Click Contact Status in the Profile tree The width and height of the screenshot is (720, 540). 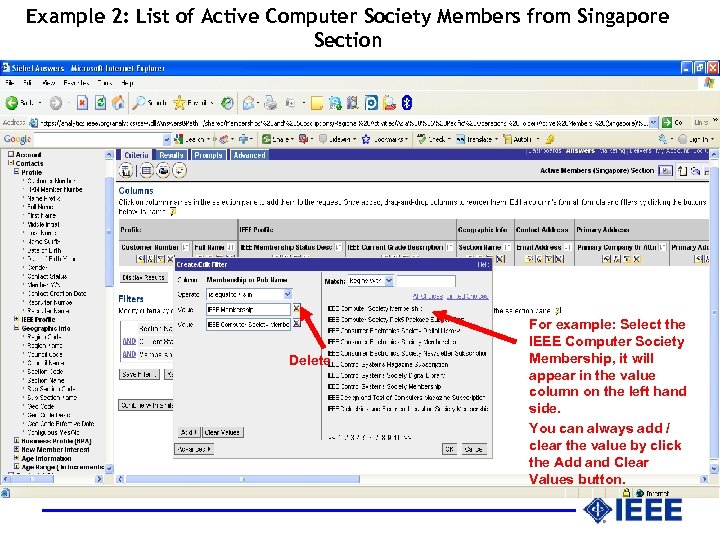coord(47,276)
